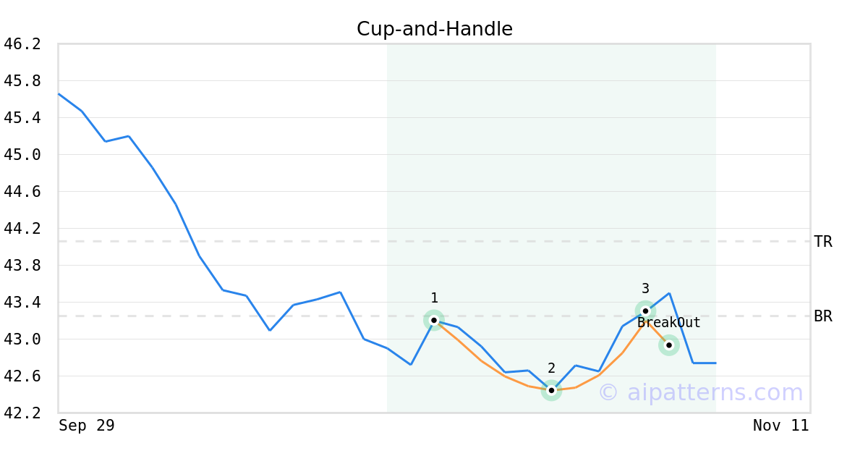
Task: Click the 42.2 price axis label
Action: 22,413
